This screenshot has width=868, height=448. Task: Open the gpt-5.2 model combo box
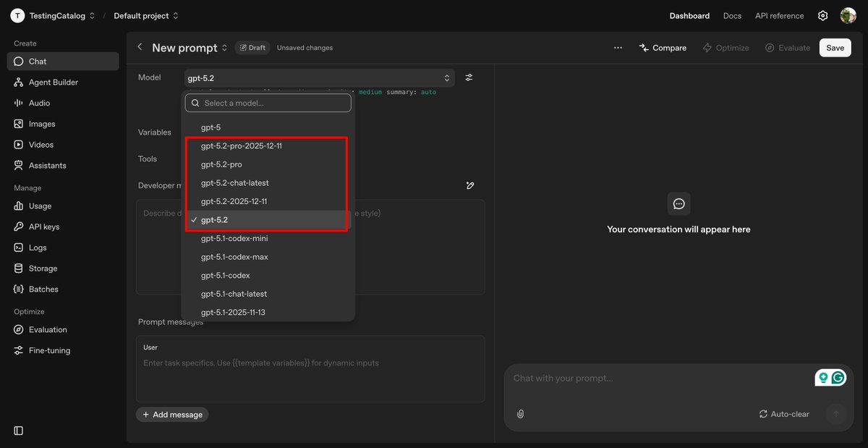320,77
